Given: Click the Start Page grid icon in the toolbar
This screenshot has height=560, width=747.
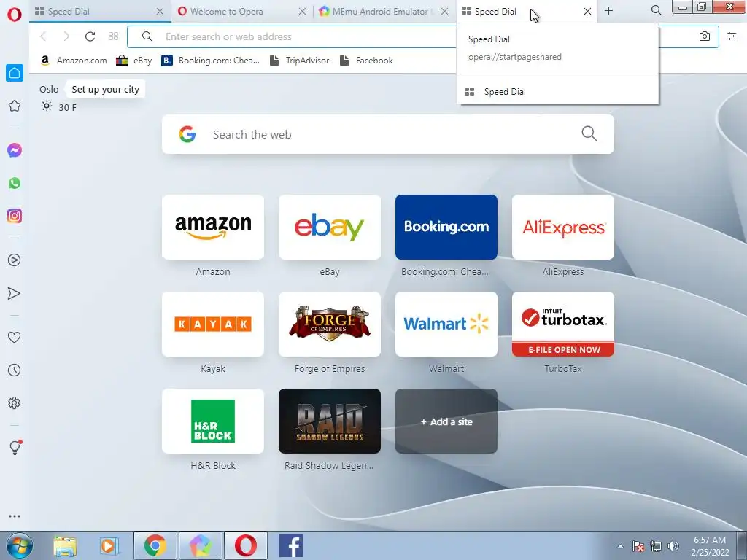Looking at the screenshot, I should [113, 36].
